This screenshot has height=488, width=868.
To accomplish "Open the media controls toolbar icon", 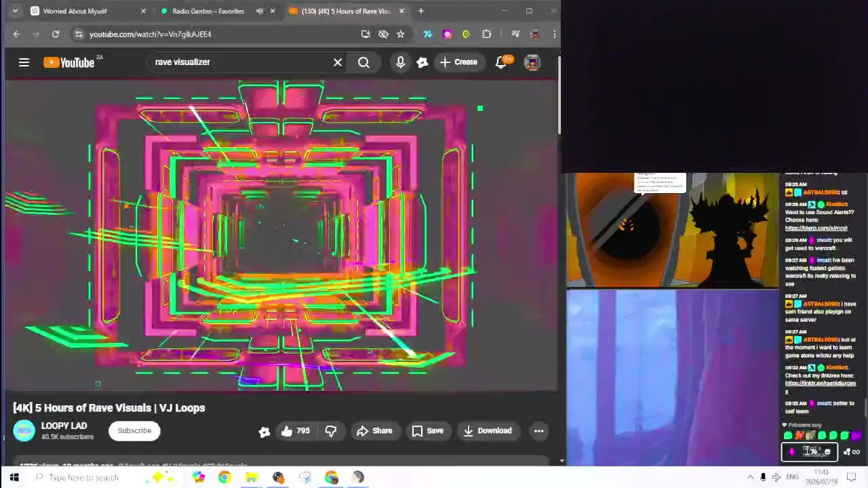I will tap(515, 34).
